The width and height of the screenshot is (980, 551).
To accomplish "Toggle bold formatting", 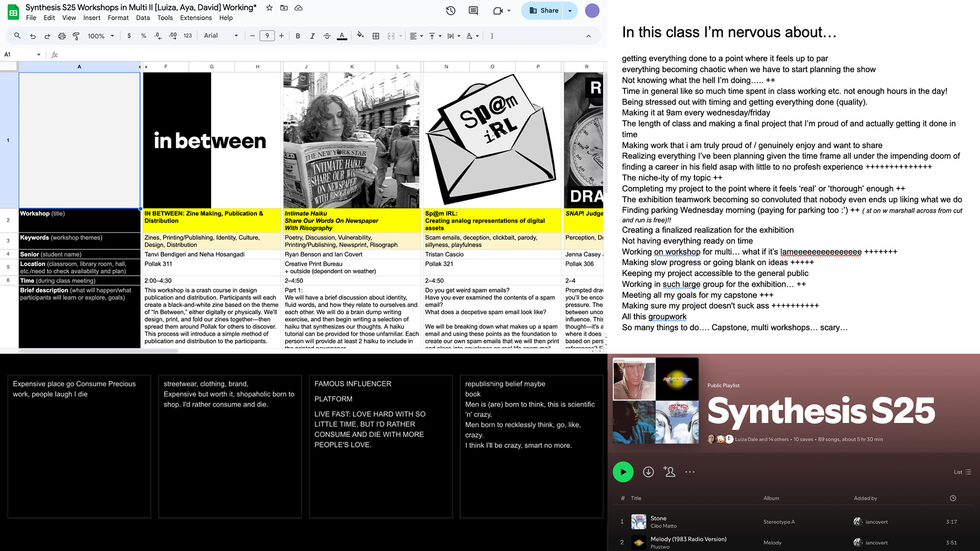I will [298, 36].
